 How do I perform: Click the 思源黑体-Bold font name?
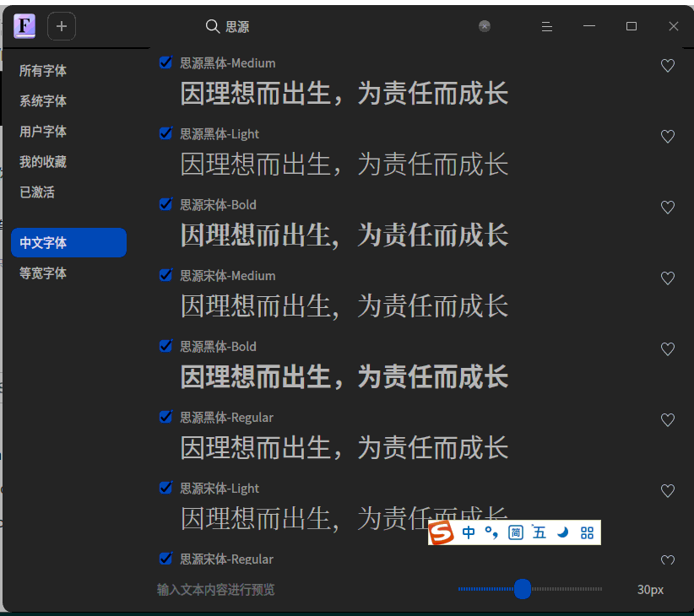click(x=218, y=347)
